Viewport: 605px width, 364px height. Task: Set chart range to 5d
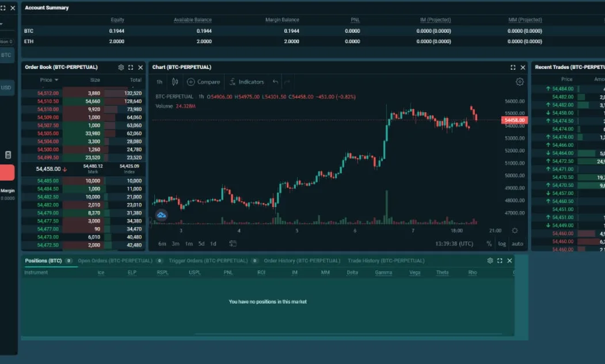(201, 244)
